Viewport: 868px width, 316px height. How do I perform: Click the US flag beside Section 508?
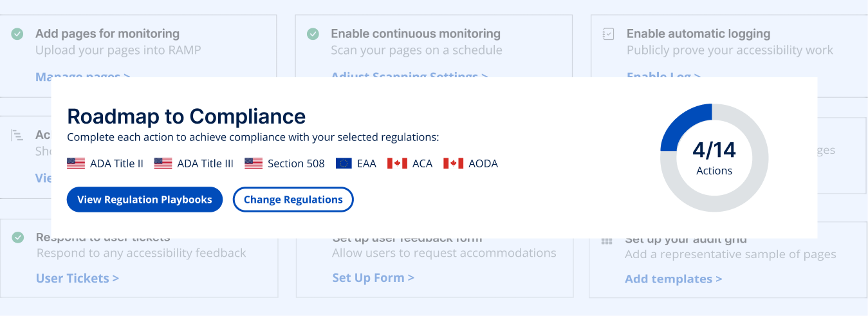[254, 163]
